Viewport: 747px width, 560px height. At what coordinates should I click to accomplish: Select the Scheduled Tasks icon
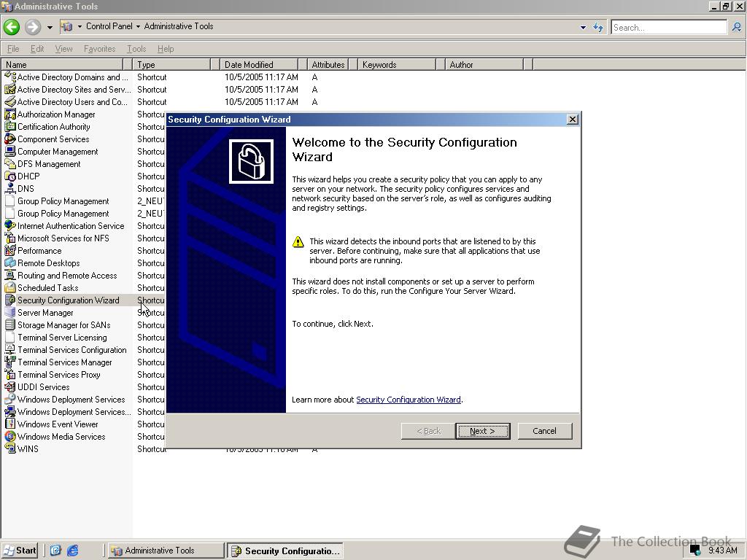(10, 287)
